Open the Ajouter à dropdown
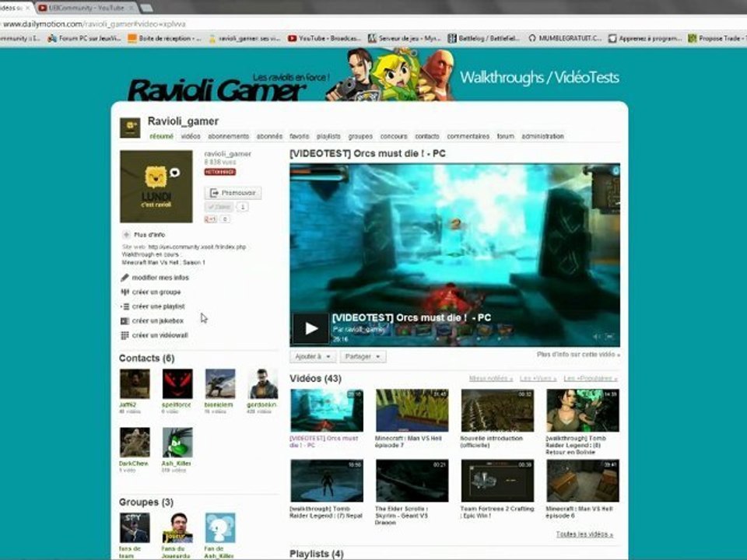747x560 pixels. coord(313,356)
